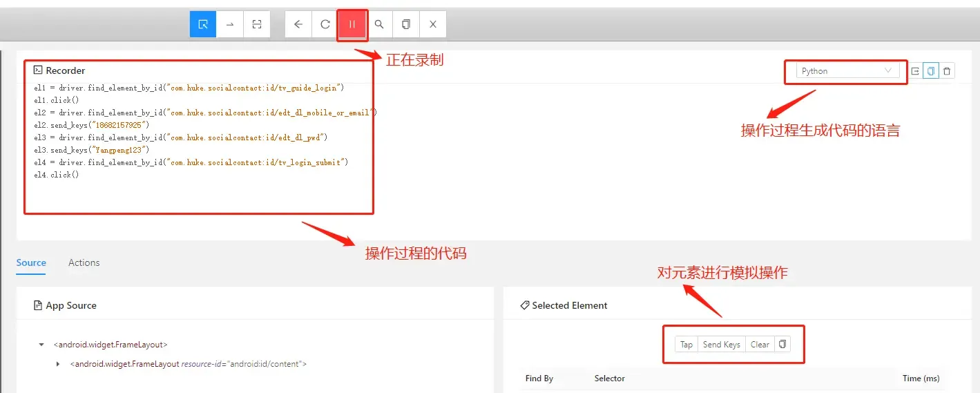Expand the android:id/content FrameLayout node

tap(58, 364)
